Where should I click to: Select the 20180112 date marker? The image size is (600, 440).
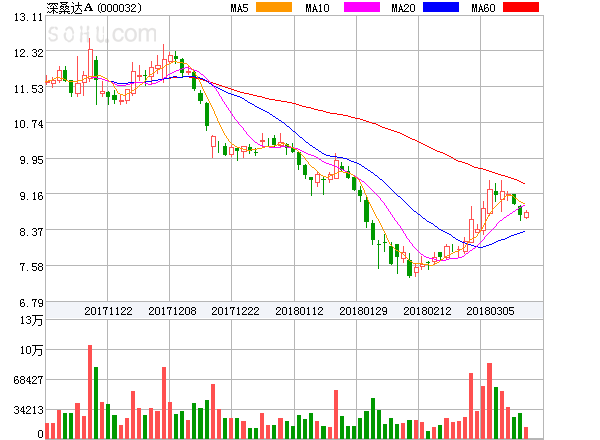(x=299, y=312)
